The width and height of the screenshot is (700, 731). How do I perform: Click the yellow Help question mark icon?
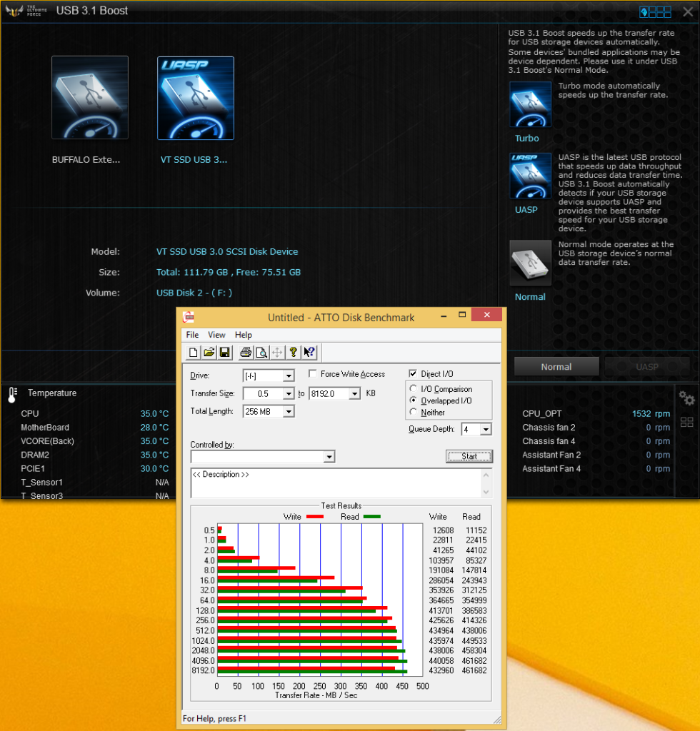pyautogui.click(x=293, y=353)
